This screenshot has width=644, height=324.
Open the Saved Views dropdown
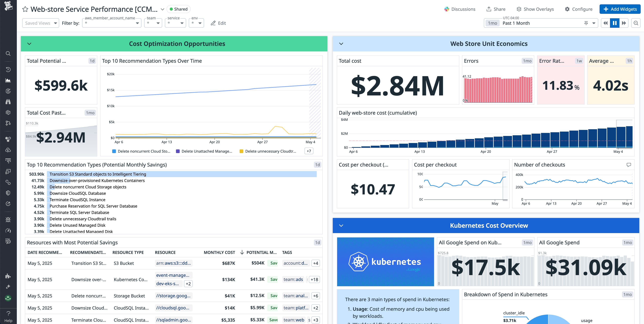40,23
